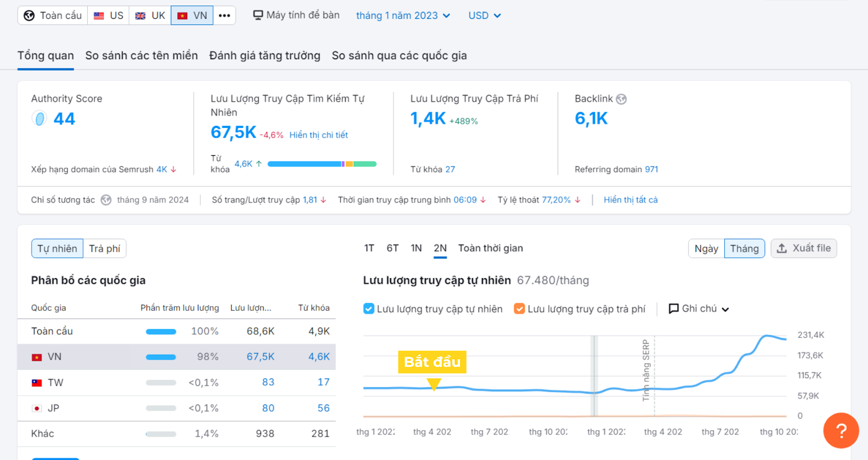Screen dimensions: 868x460
Task: Open JP keywords value 56
Action: coord(323,408)
